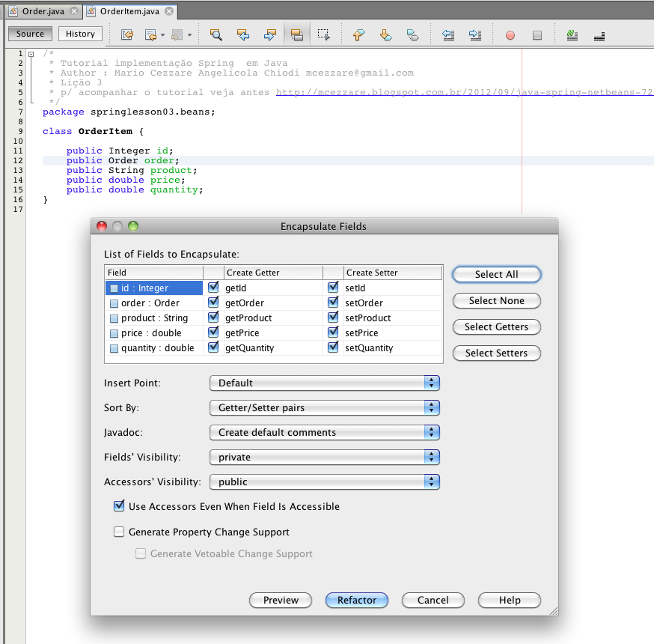Select the 'id : Integer' field row
Viewport: 654px width, 644px height.
pyautogui.click(x=154, y=288)
